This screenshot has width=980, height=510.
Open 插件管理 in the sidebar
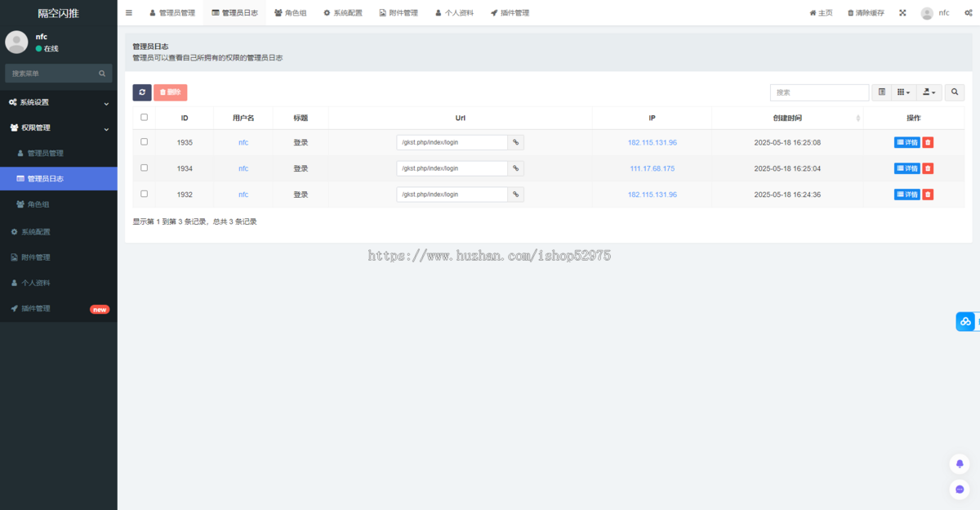point(59,309)
